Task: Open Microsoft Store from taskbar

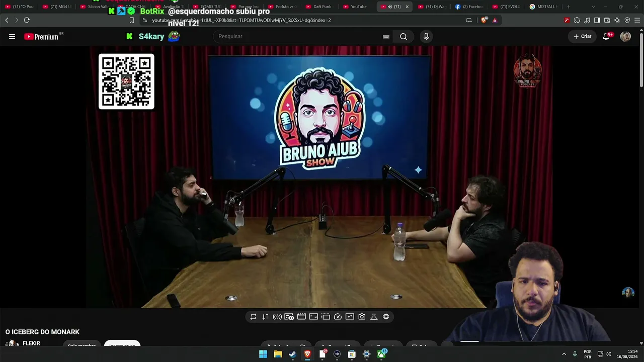Action: (352, 354)
